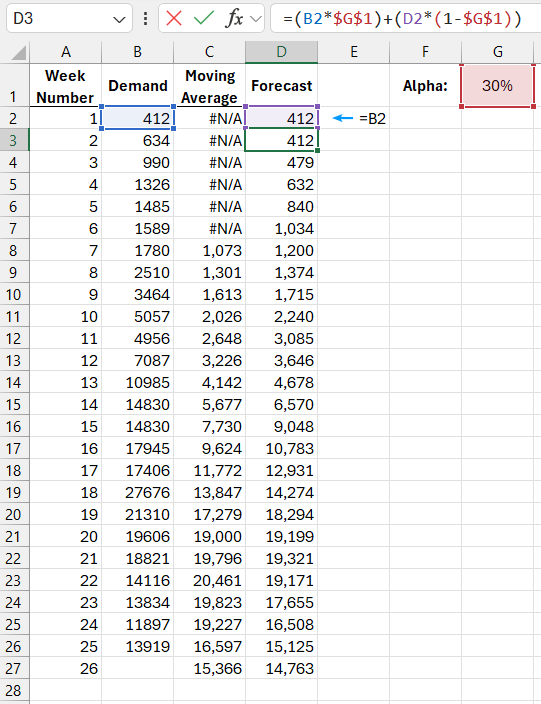Select the 30% alpha value cell
The width and height of the screenshot is (541, 704).
coord(497,85)
